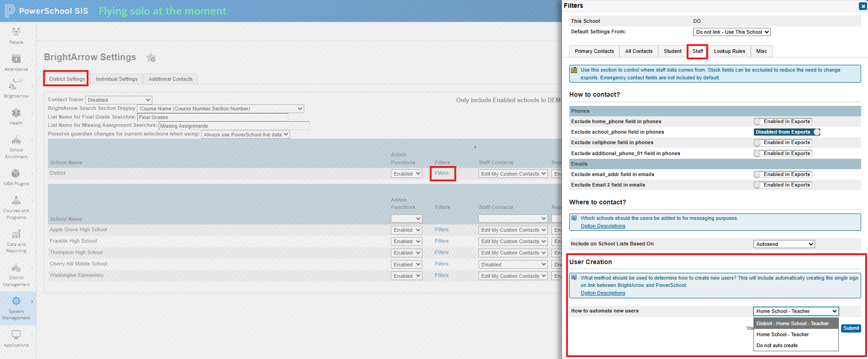Open BrightArrow Search Section Display dropdown
The width and height of the screenshot is (868, 359).
(221, 109)
